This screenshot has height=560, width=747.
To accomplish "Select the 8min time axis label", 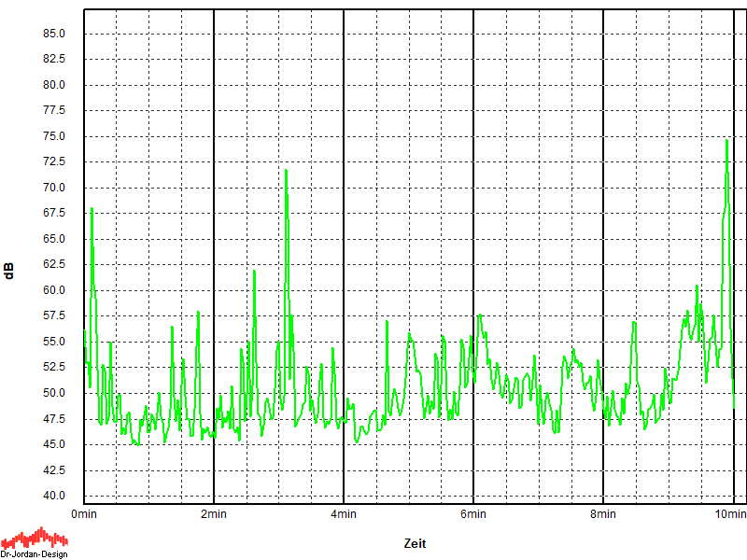I will (603, 513).
